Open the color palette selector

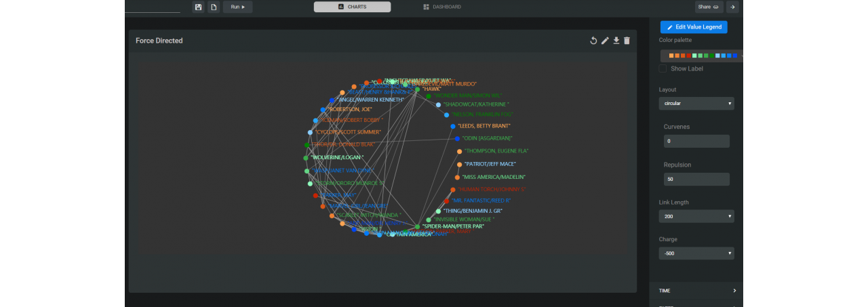(701, 56)
